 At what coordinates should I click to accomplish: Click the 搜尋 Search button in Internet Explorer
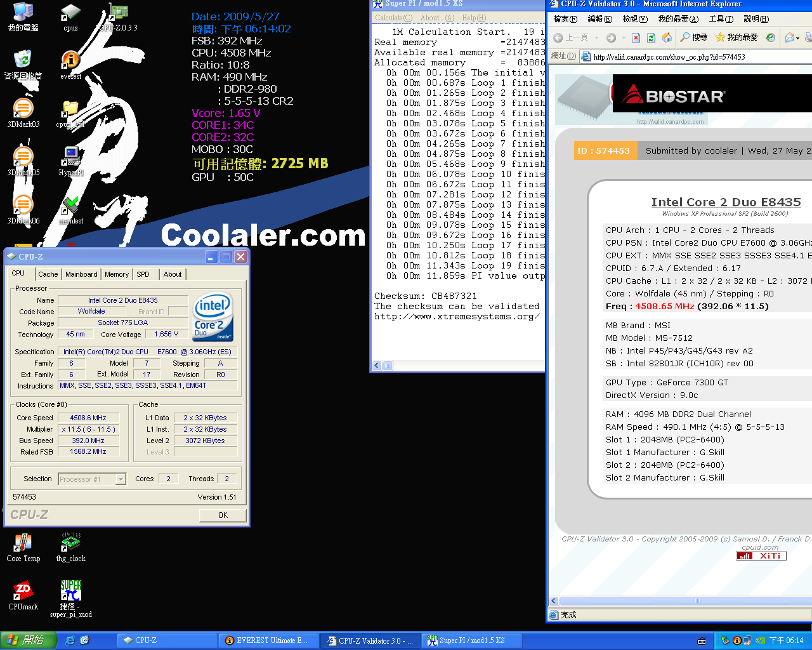coord(693,37)
